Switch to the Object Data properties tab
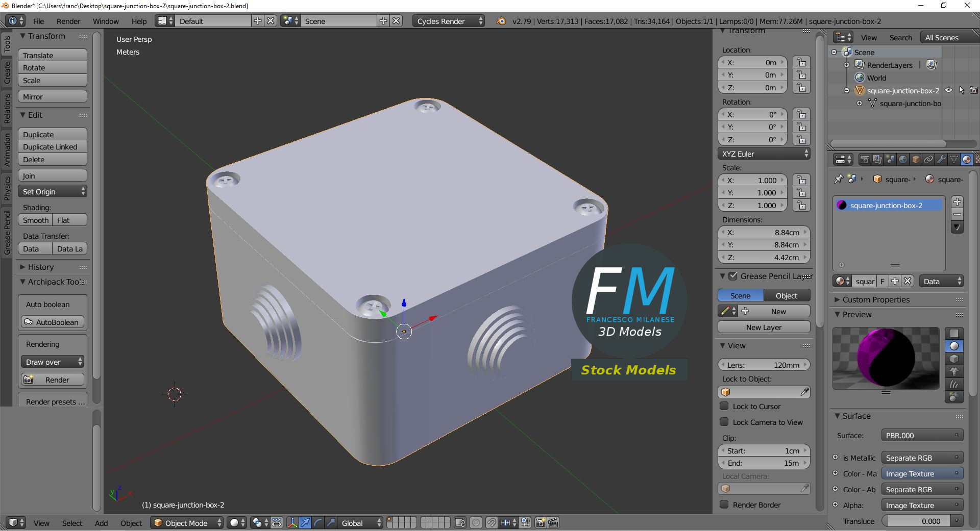The image size is (980, 531). [x=953, y=159]
